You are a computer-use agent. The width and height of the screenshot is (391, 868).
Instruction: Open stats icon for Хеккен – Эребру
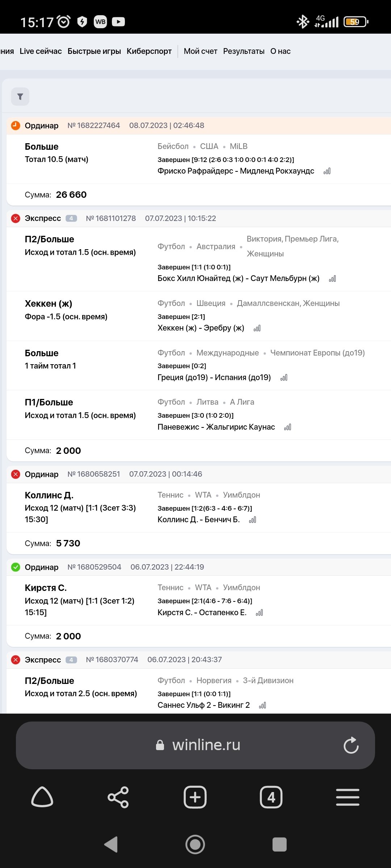click(257, 328)
